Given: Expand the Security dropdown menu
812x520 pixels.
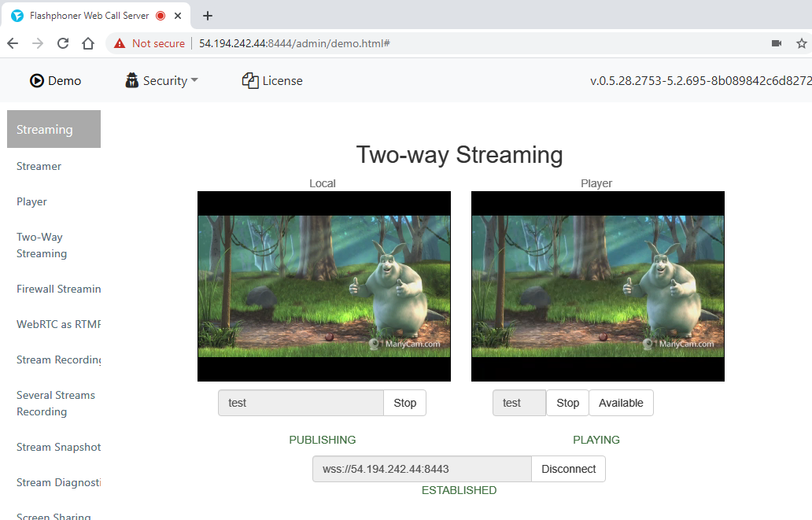Looking at the screenshot, I should 161,80.
